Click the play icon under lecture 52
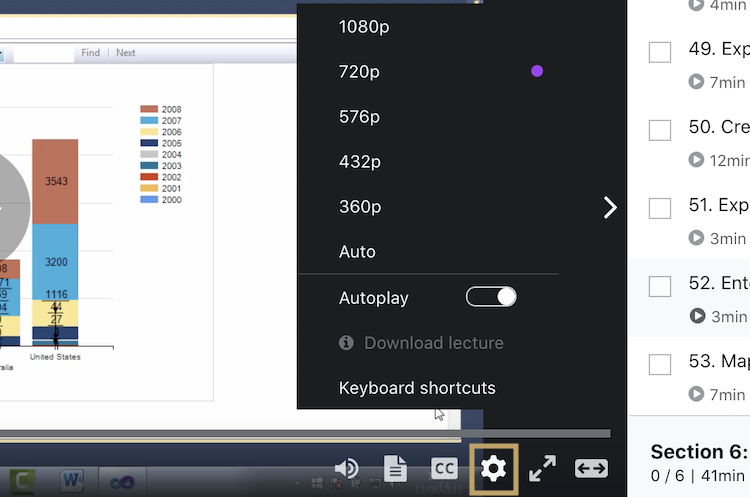Image resolution: width=750 pixels, height=497 pixels. point(697,316)
